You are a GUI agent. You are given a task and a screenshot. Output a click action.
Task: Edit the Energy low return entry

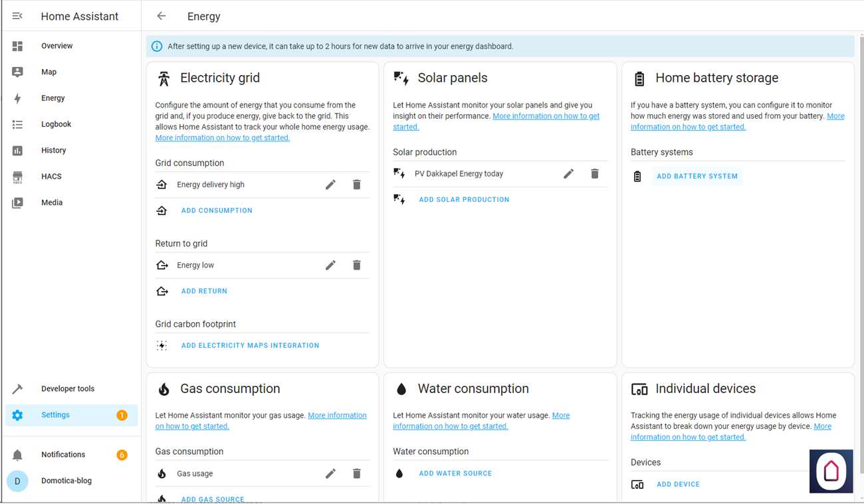(x=330, y=265)
